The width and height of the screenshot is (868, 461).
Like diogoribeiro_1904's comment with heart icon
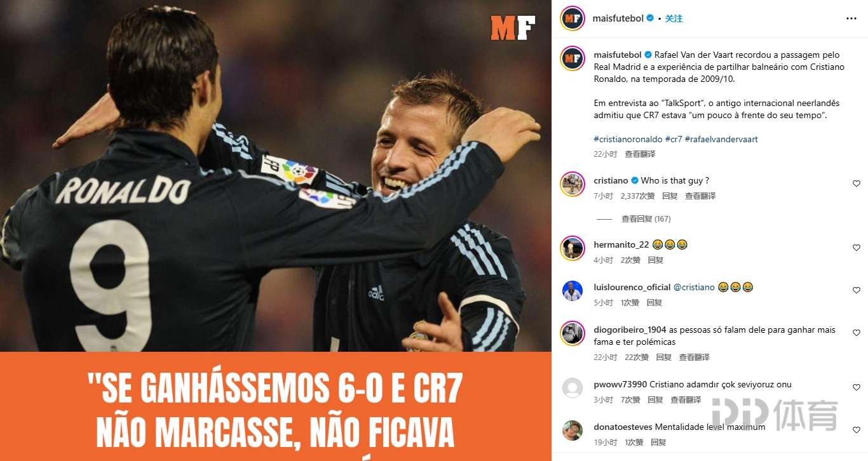pos(857,333)
